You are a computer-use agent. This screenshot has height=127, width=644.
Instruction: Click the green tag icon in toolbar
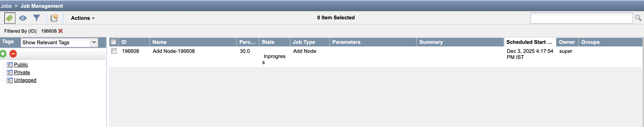tap(10, 18)
